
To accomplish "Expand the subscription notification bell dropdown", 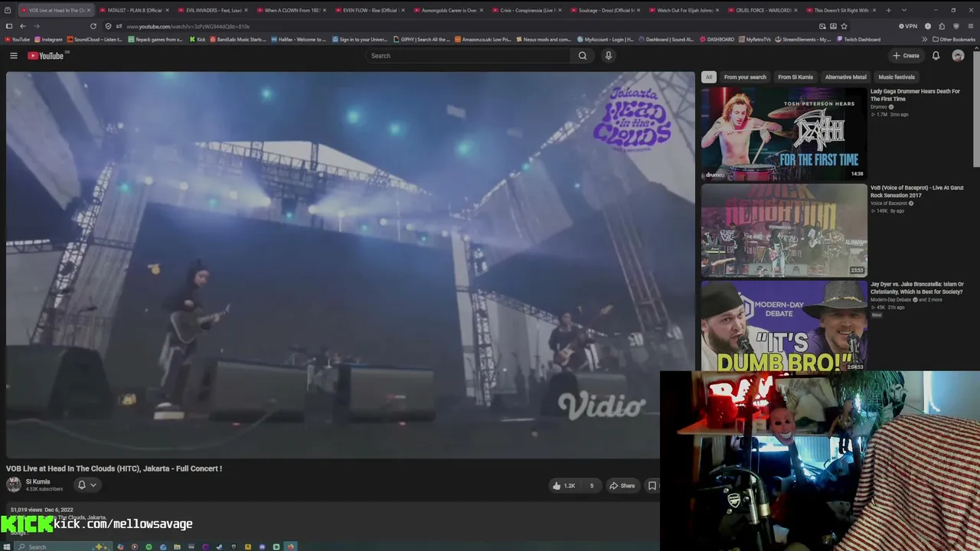I will (x=87, y=485).
